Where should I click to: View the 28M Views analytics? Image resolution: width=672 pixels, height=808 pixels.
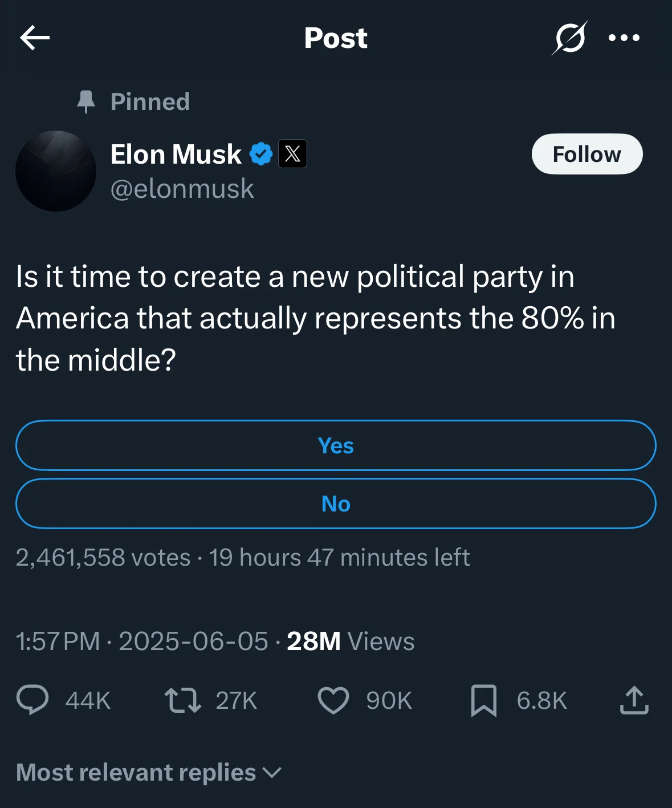(350, 641)
